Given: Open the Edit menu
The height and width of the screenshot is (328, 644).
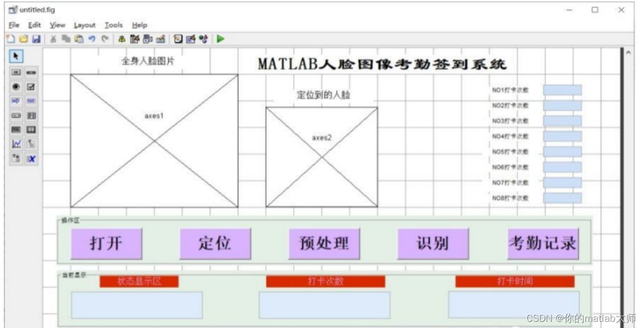Looking at the screenshot, I should (x=35, y=25).
